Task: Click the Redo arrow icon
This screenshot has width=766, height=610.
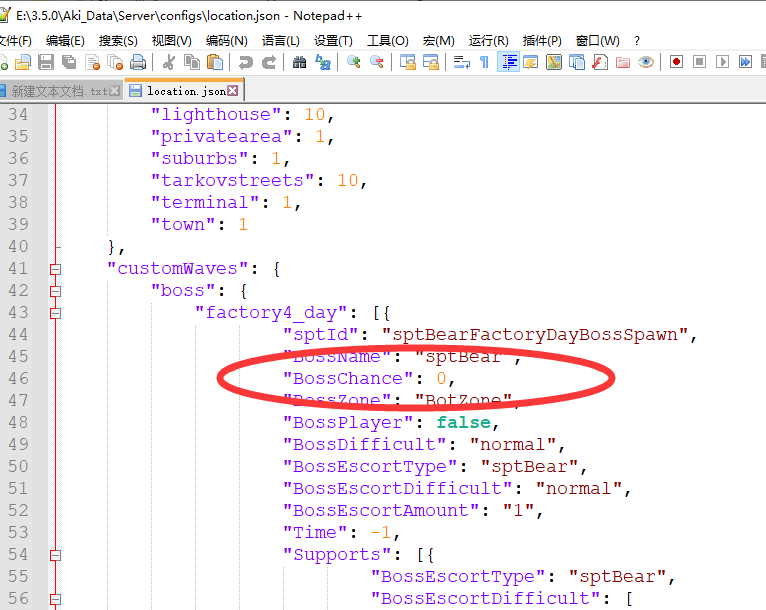Action: [x=268, y=62]
